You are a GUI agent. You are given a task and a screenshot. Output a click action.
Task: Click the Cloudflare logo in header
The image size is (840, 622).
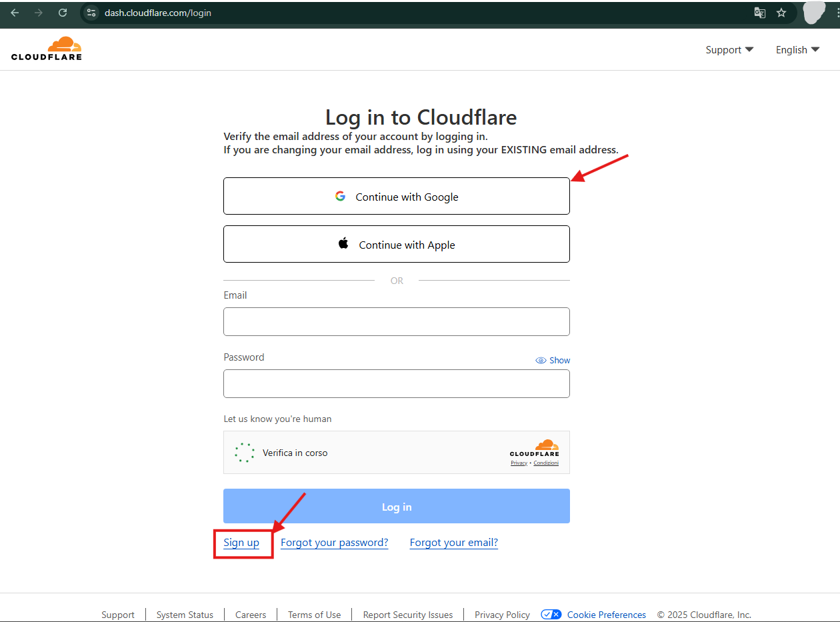[x=47, y=49]
